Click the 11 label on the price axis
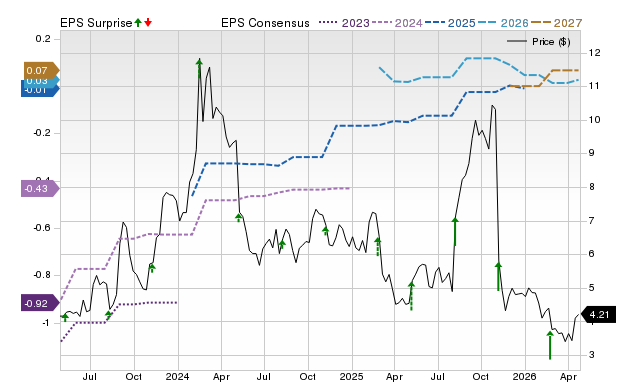 (x=595, y=86)
